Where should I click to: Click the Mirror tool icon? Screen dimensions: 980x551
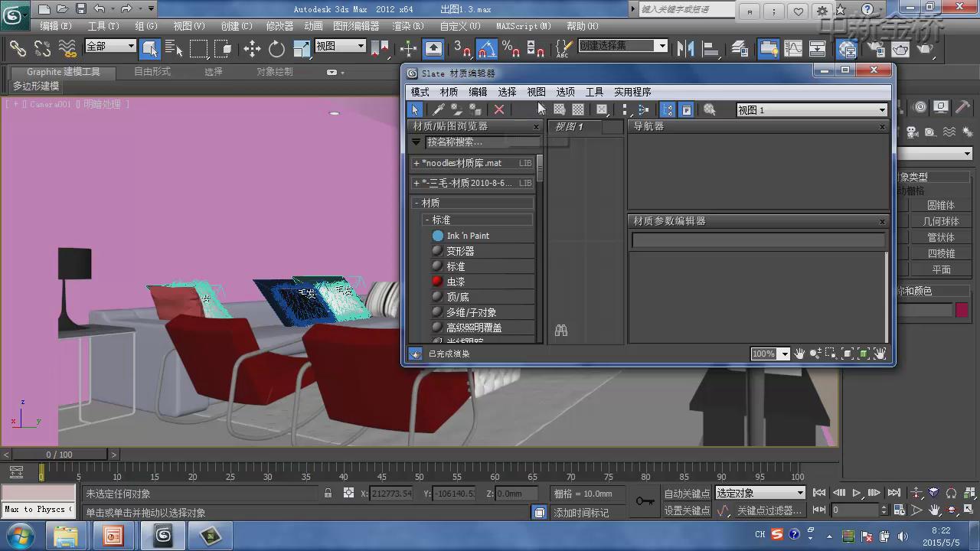(x=686, y=48)
